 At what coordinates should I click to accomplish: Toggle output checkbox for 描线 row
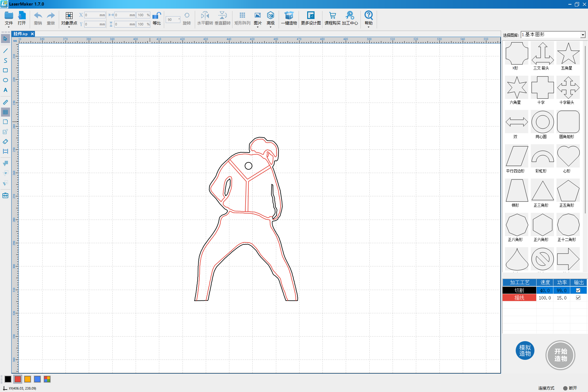[x=578, y=298]
